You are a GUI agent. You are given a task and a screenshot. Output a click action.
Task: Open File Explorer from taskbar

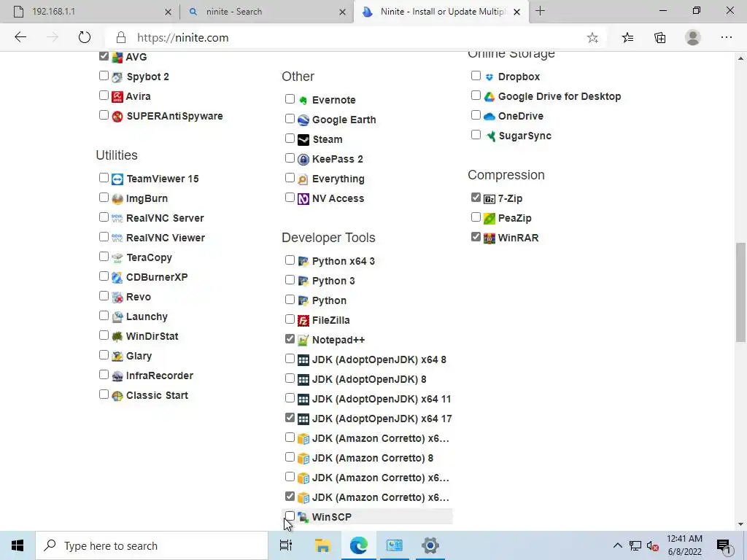[322, 545]
